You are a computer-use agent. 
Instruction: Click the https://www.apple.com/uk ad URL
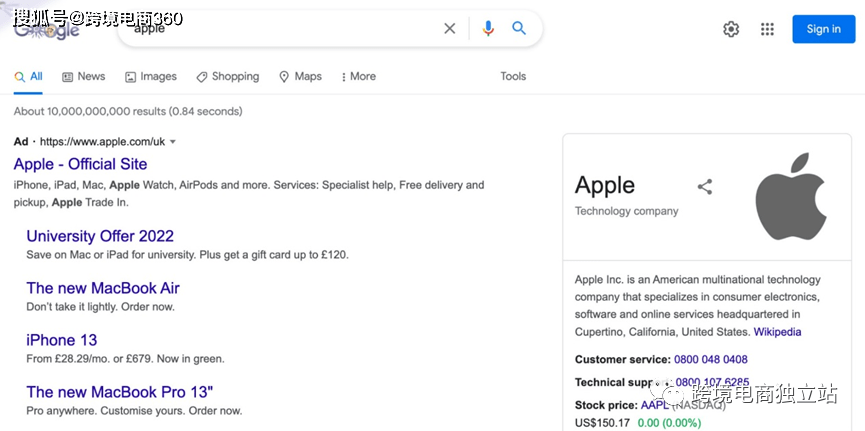point(103,142)
